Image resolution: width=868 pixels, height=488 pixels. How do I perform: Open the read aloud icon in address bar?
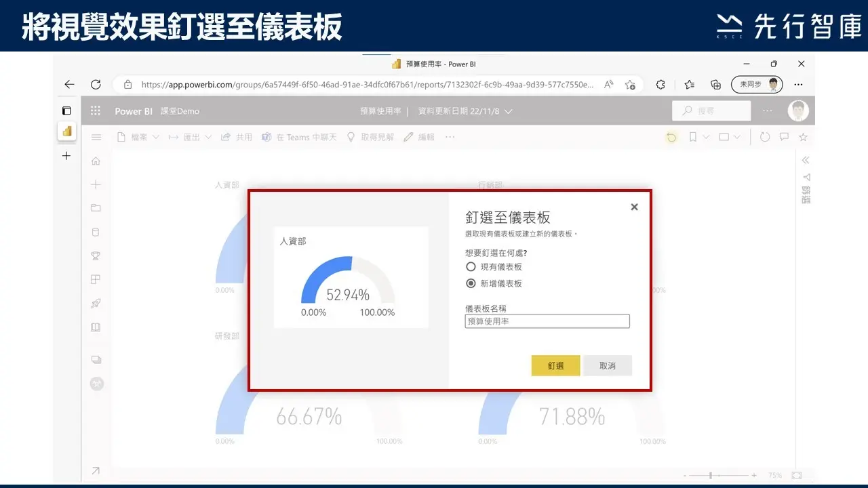(x=609, y=85)
